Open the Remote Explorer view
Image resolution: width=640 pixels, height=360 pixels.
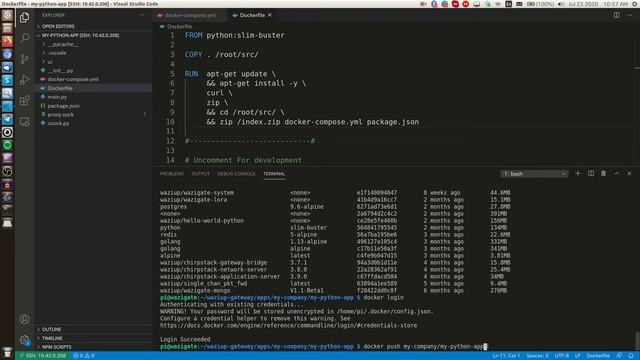coord(24,122)
